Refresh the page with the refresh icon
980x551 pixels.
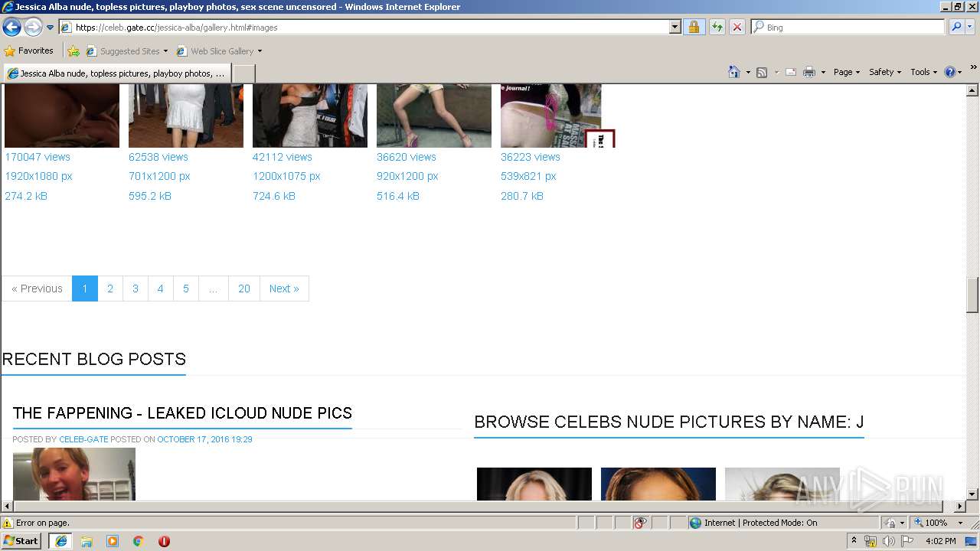717,28
